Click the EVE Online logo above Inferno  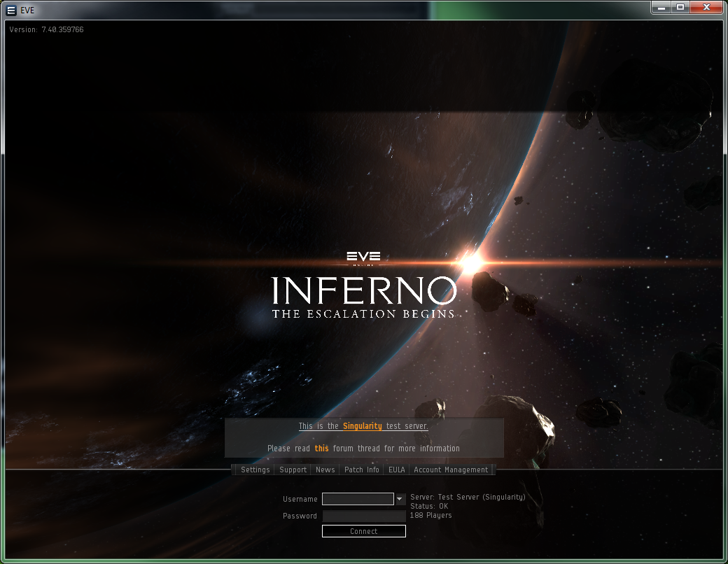[x=363, y=258]
